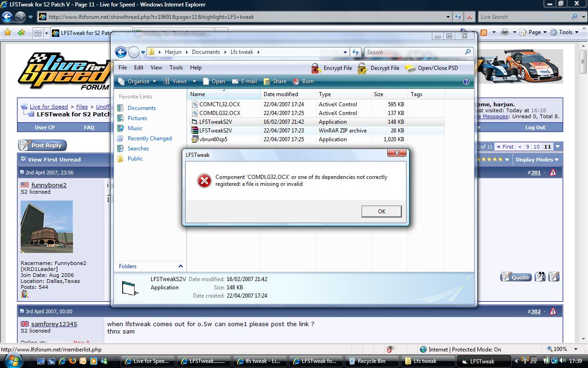Screen dimensions: 588x368
Task: Go back in the Lfs tweak Explorer window
Action: tap(121, 52)
